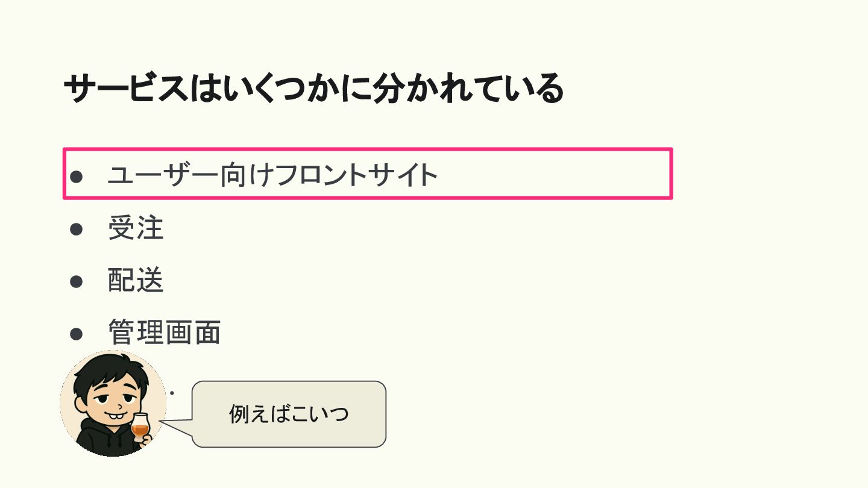Click the bullet dot before 配送

pyautogui.click(x=76, y=281)
